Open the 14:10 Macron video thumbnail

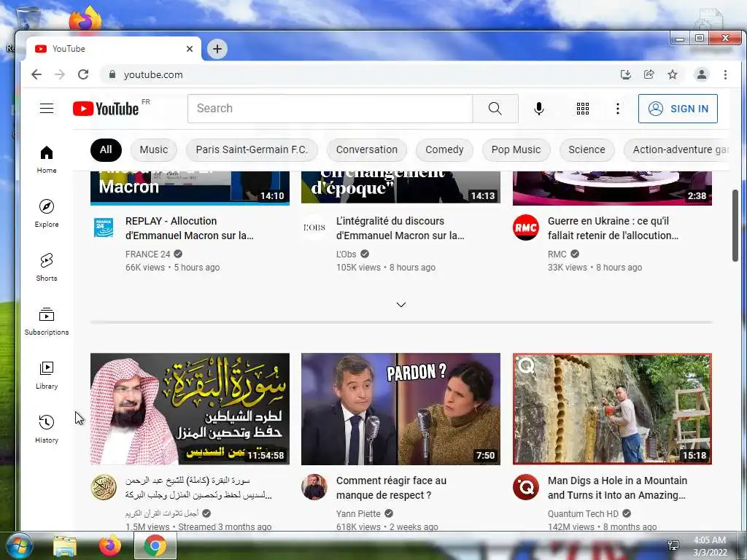(190, 188)
